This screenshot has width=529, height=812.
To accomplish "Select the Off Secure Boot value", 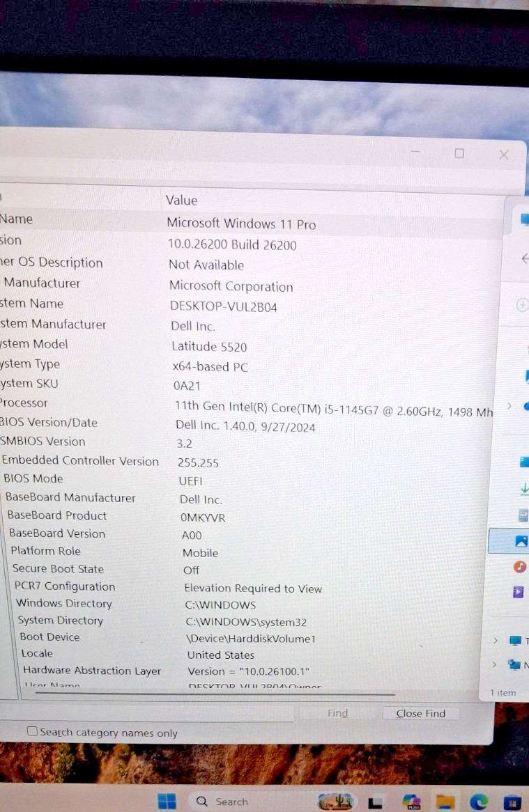I will (x=191, y=570).
